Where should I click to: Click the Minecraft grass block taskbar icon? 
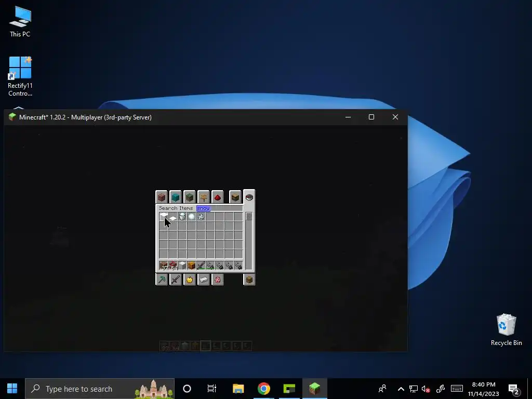(314, 389)
